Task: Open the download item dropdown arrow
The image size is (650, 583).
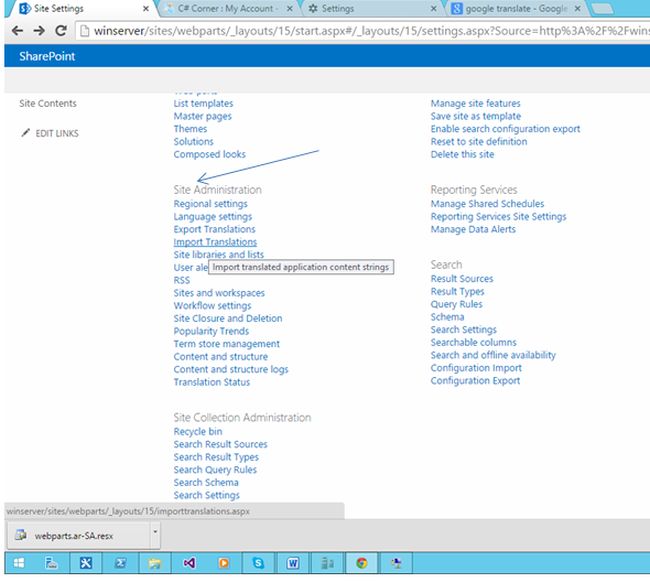Action: coord(155,532)
